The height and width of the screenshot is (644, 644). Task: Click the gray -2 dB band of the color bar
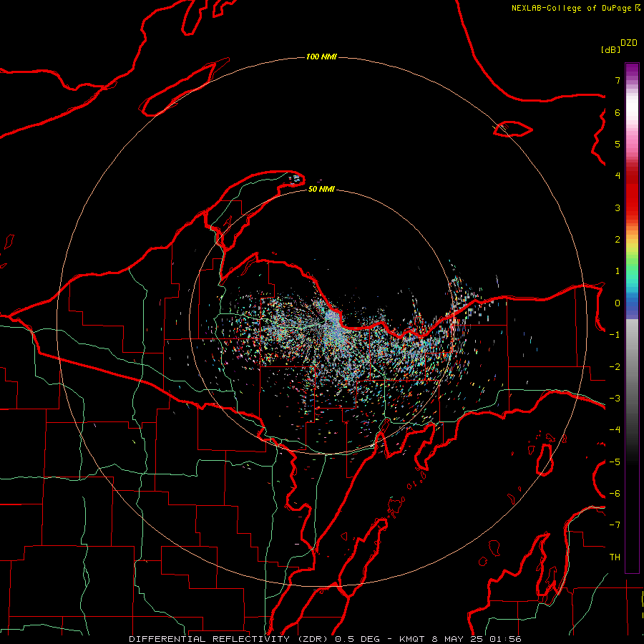pos(632,367)
